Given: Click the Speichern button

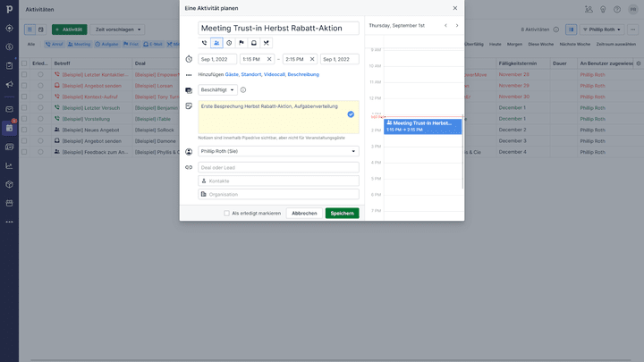Looking at the screenshot, I should tap(342, 213).
